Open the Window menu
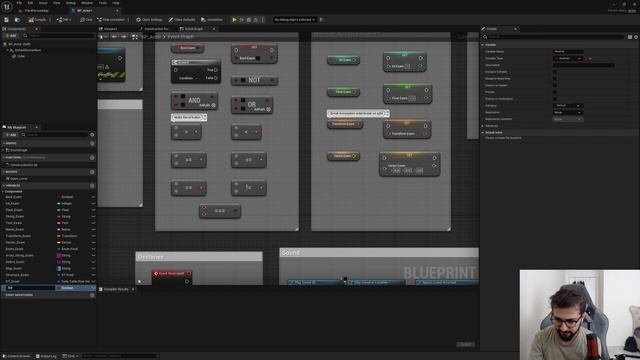This screenshot has height=360, width=640. [x=87, y=3]
